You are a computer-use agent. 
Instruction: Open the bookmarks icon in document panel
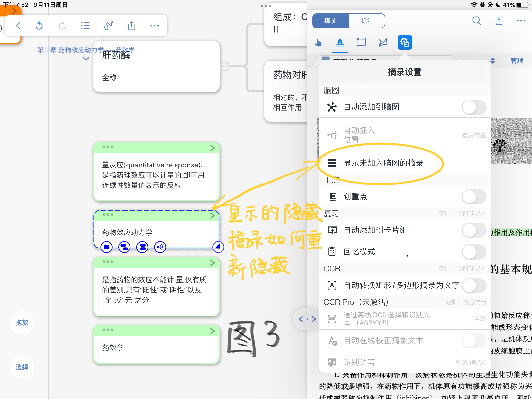(499, 21)
